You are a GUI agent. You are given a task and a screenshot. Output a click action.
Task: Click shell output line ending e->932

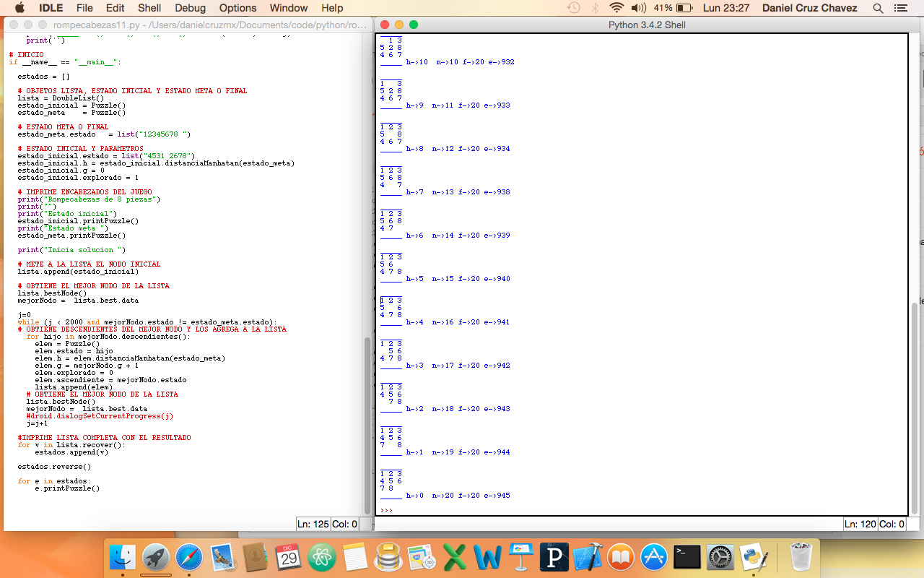(460, 62)
